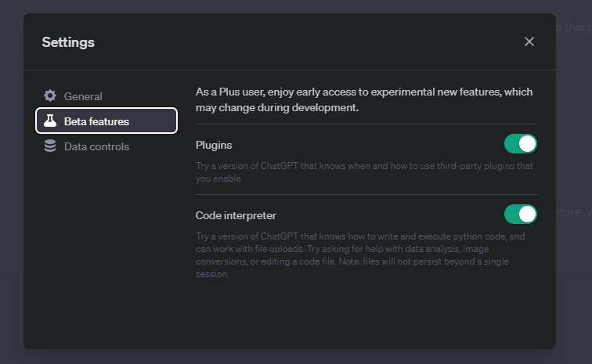Disable the Plugins toggle
Image resolution: width=592 pixels, height=364 pixels.
(520, 144)
